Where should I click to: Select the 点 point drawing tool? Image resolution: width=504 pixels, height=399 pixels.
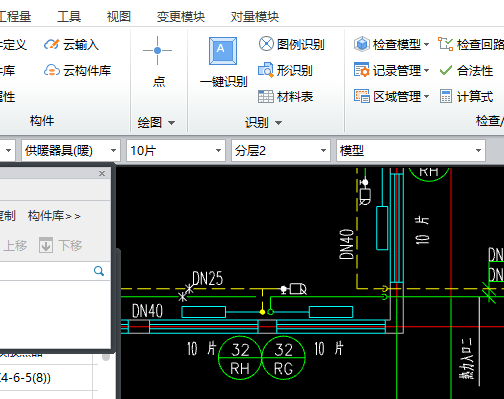[x=158, y=62]
